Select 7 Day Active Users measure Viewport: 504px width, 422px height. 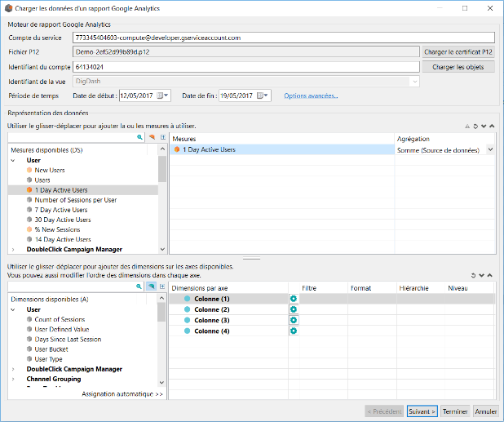point(62,210)
